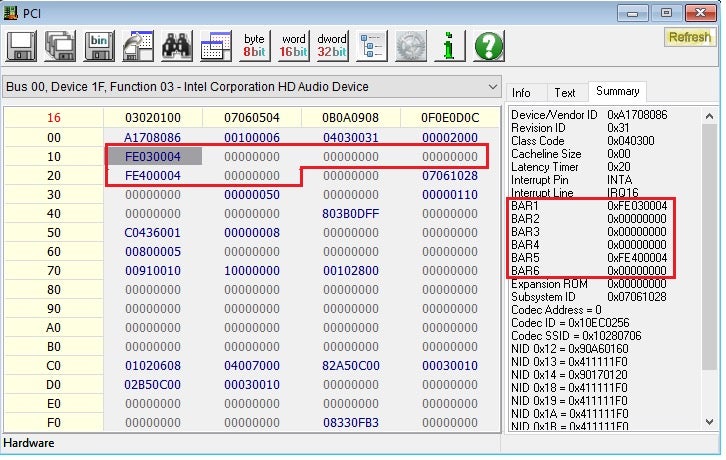This screenshot has height=460, width=726.
Task: Switch to word 16bit view
Action: pyautogui.click(x=293, y=46)
